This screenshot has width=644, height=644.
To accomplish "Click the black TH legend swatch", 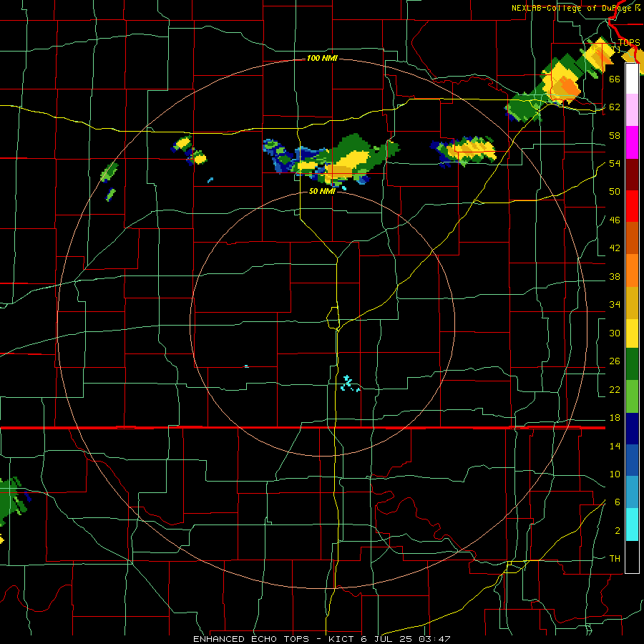I will 632,557.
